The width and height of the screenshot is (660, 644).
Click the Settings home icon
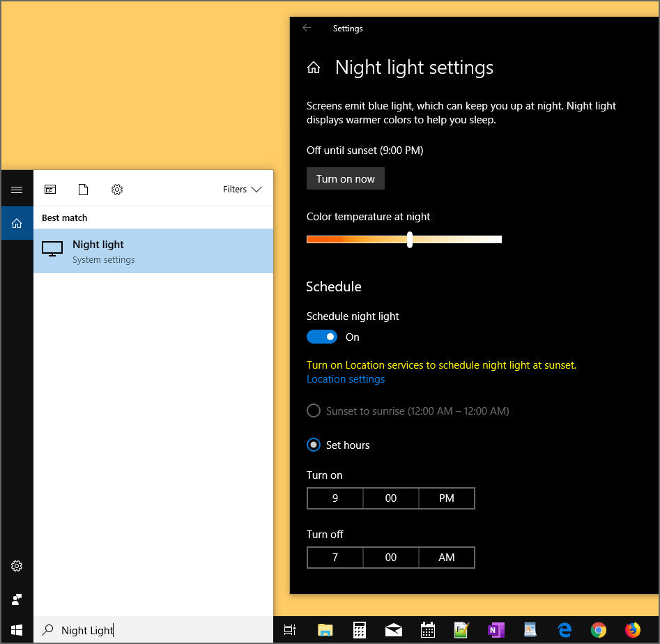pyautogui.click(x=314, y=68)
